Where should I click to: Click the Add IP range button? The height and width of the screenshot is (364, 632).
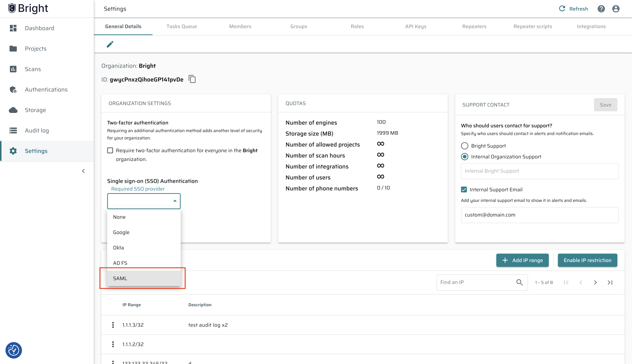522,260
